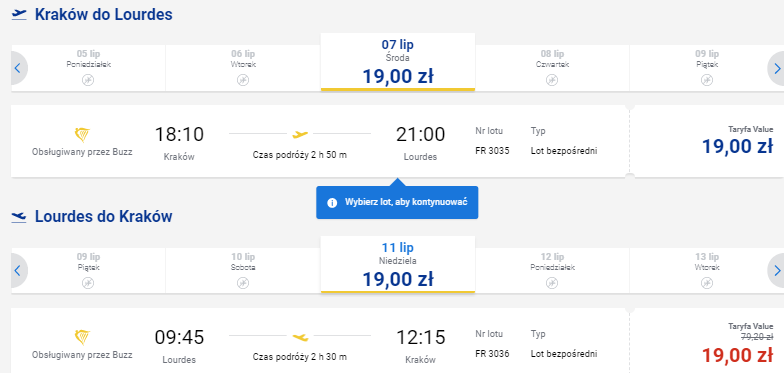Select the 07 lip Środa date tab
This screenshot has width=784, height=373.
pos(398,62)
